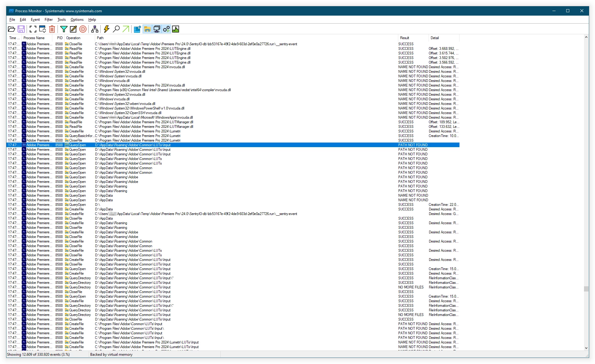Open the Filter menu
This screenshot has height=364, width=595.
click(x=48, y=20)
